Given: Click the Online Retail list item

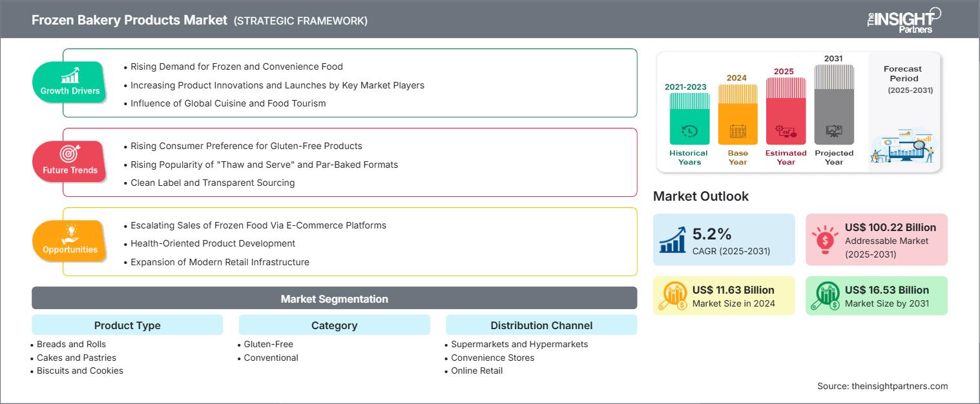Looking at the screenshot, I should pos(477,370).
